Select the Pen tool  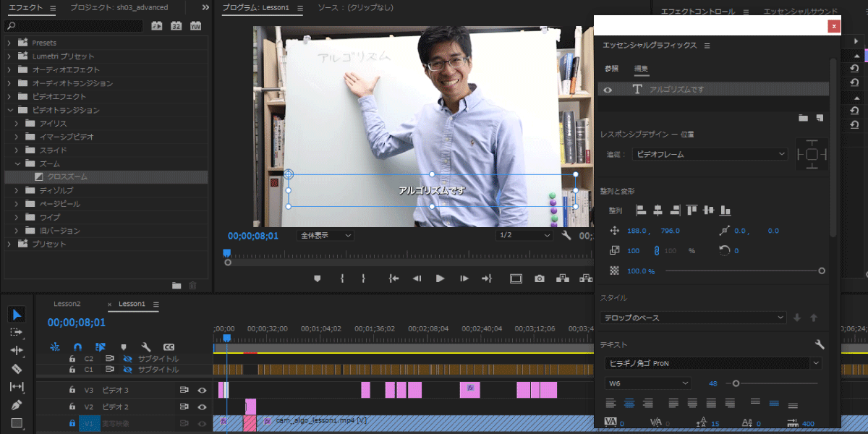(x=17, y=405)
